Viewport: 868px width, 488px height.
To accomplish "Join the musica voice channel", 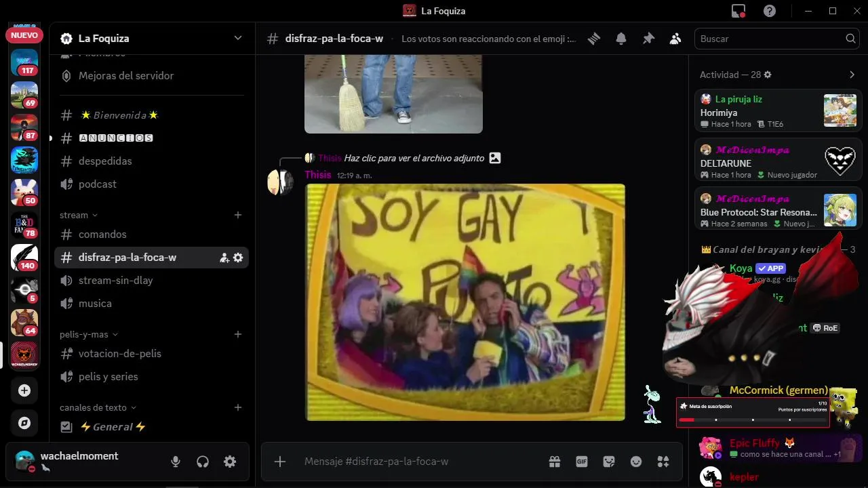I will [x=151, y=304].
